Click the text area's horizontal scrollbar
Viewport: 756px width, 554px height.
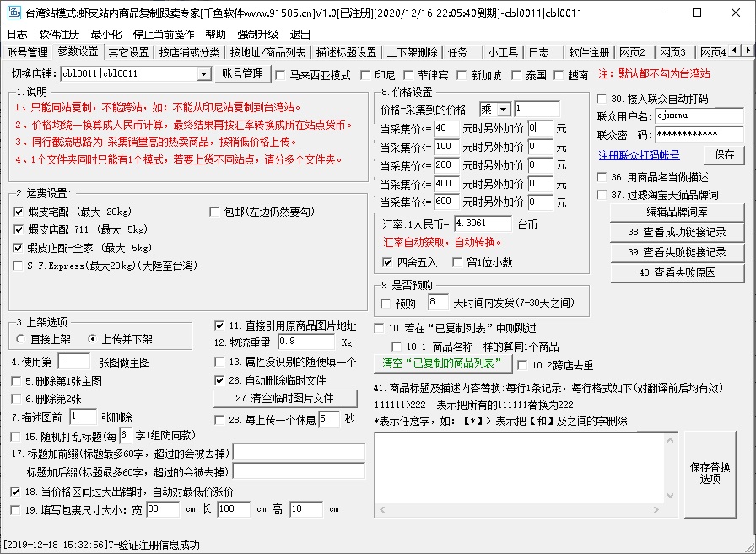520,509
